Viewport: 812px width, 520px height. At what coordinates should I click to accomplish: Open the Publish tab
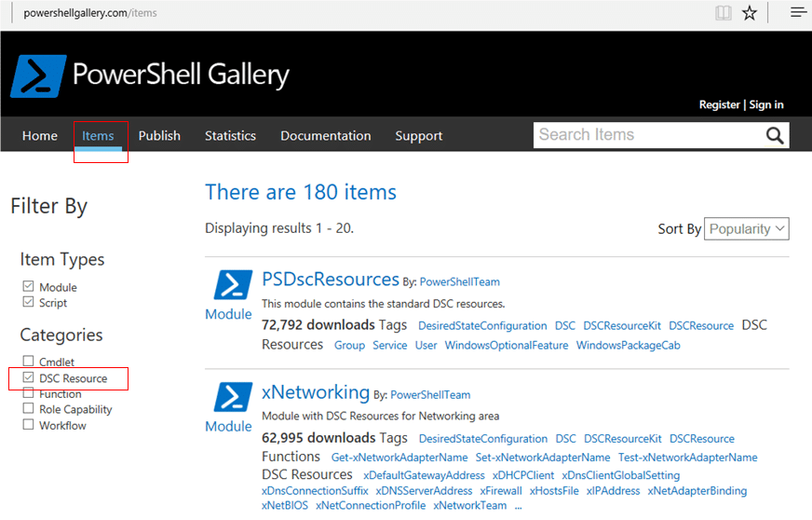pos(159,136)
